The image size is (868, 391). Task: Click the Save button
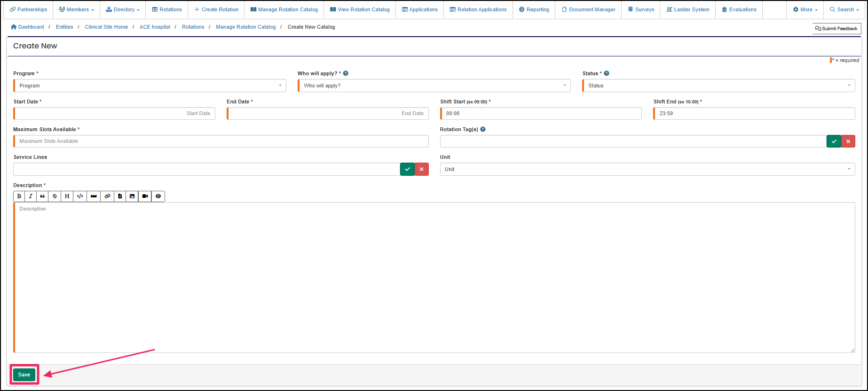24,375
